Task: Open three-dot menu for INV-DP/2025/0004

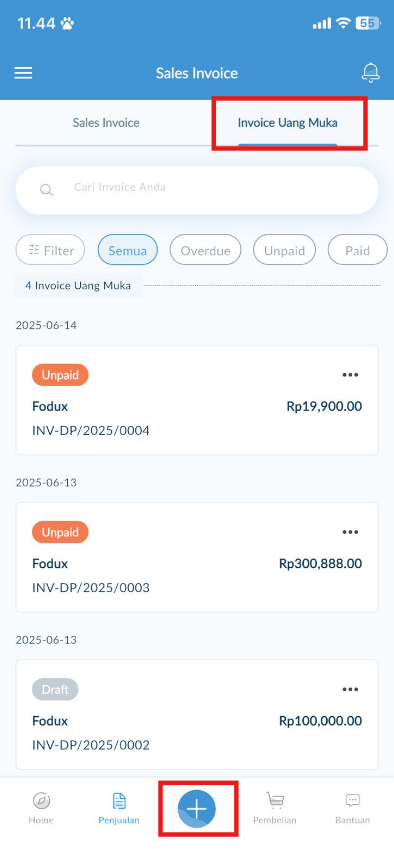Action: [x=350, y=375]
